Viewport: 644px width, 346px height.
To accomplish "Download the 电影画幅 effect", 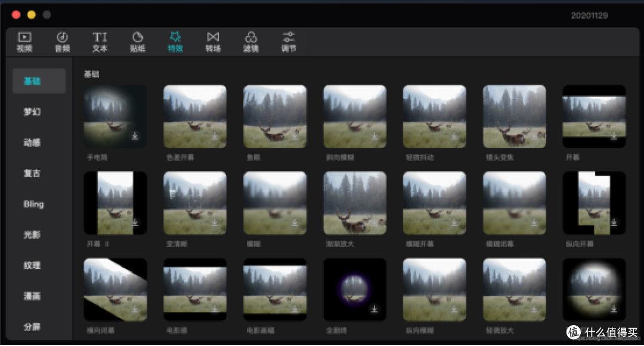I will point(295,309).
